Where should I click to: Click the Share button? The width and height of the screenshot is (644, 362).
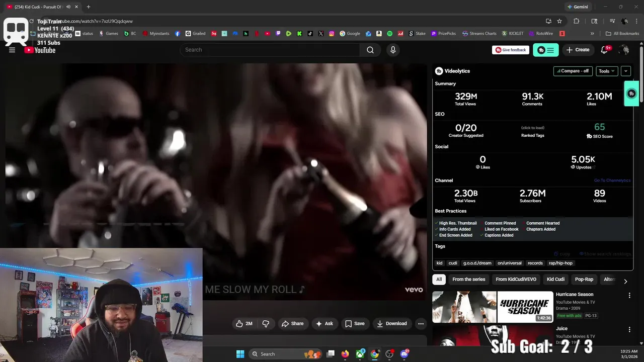point(292,323)
